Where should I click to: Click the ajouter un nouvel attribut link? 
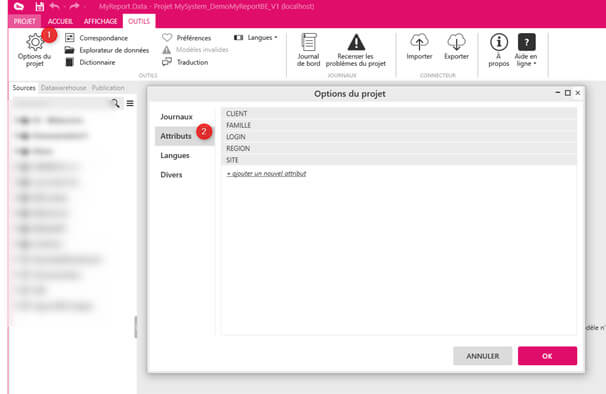(x=266, y=174)
